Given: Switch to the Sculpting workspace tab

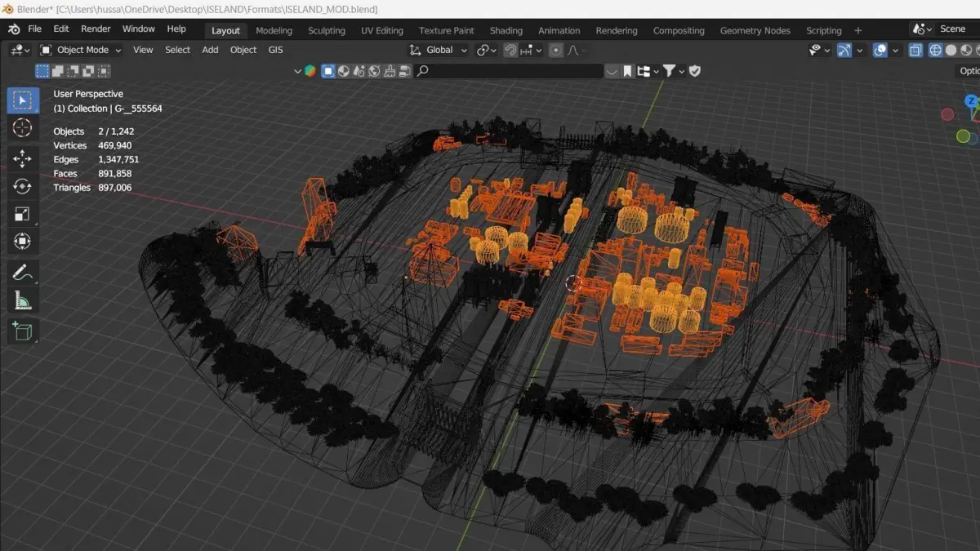Looking at the screenshot, I should pos(327,30).
